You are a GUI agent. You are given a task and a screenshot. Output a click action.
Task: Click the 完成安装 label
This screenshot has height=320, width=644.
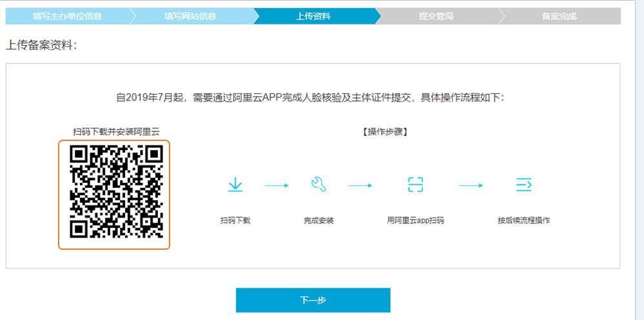tap(318, 221)
